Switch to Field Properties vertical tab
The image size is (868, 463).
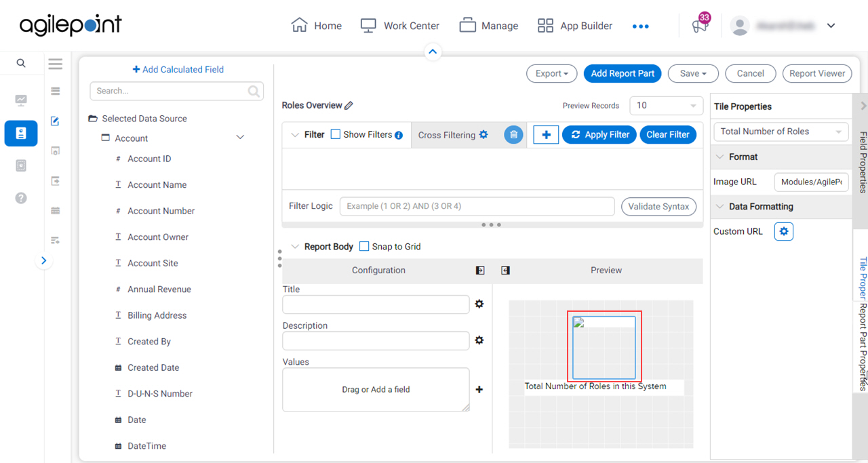click(x=863, y=162)
